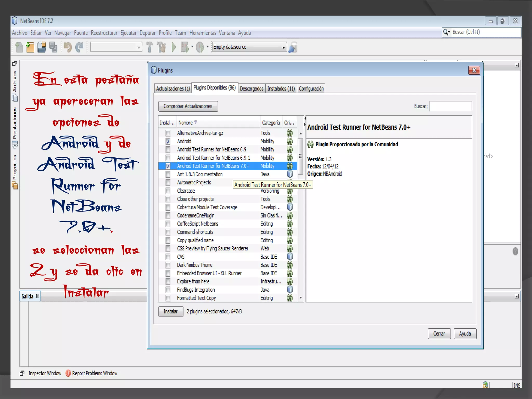This screenshot has width=532, height=399.
Task: Sort plugins by Categoría column header
Action: click(x=271, y=123)
